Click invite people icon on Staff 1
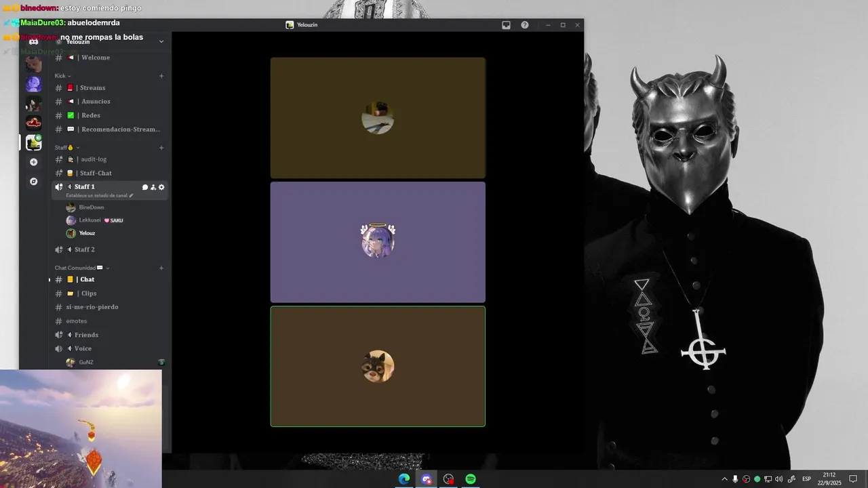Screen dimensions: 868x488 pos(153,187)
